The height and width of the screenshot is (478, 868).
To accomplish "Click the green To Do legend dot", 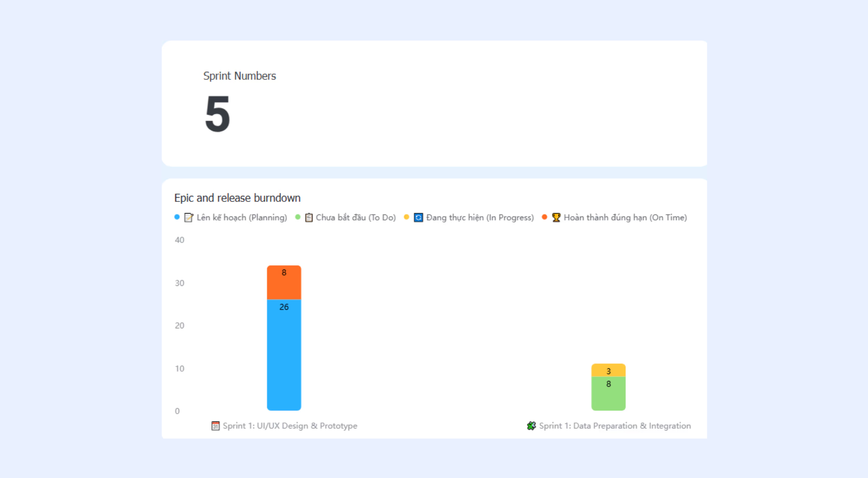I will 298,217.
